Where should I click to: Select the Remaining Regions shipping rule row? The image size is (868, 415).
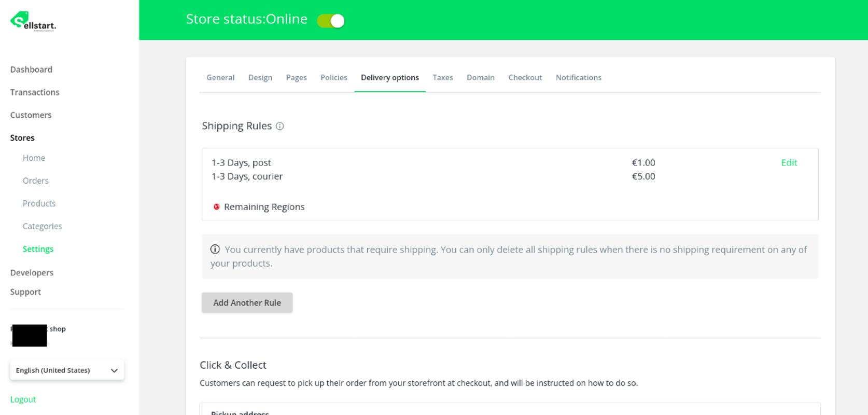tap(264, 207)
